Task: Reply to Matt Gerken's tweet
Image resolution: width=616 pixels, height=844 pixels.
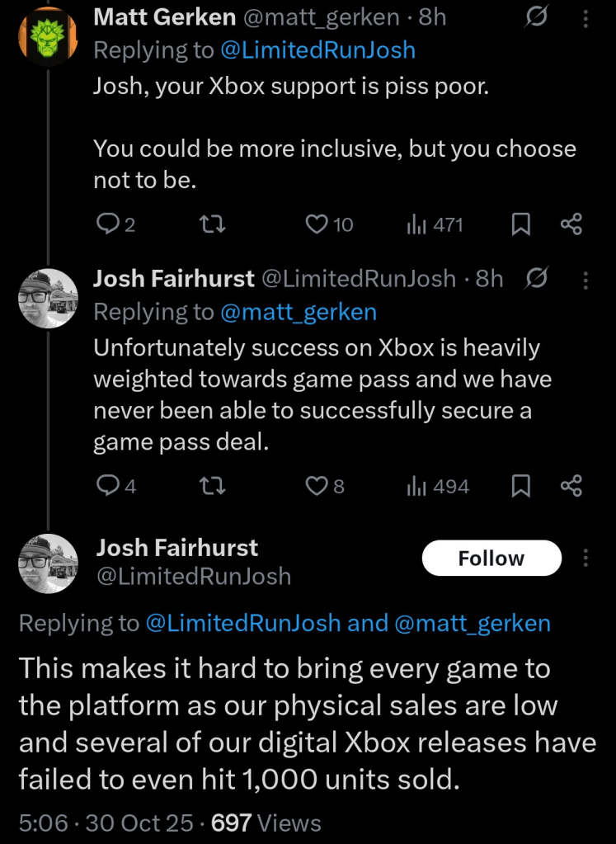Action: [x=108, y=224]
